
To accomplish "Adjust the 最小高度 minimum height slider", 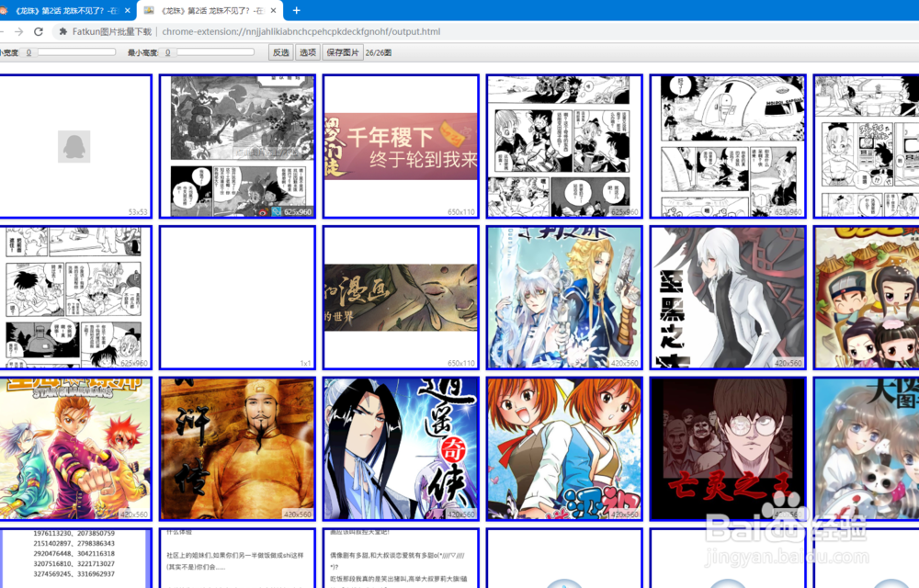I will click(x=215, y=52).
